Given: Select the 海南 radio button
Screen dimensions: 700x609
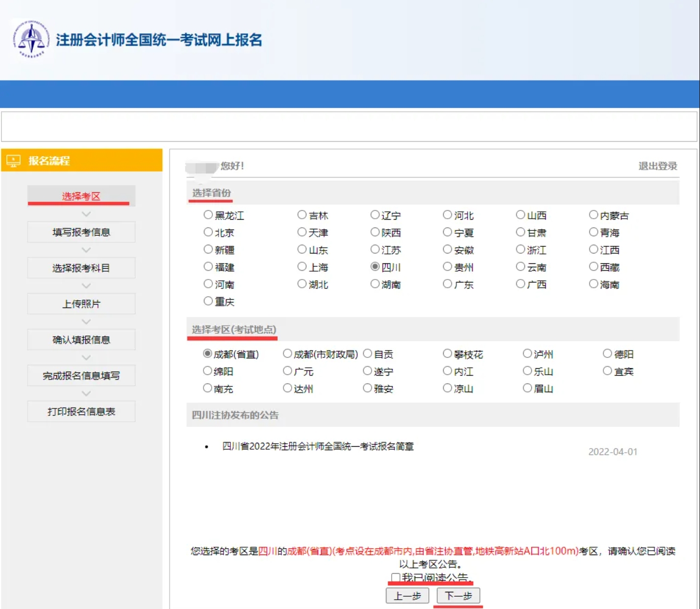Looking at the screenshot, I should pyautogui.click(x=594, y=283).
